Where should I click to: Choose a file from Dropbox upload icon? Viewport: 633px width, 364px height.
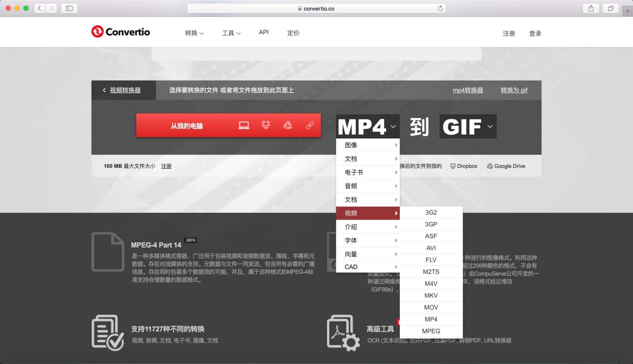pos(266,125)
